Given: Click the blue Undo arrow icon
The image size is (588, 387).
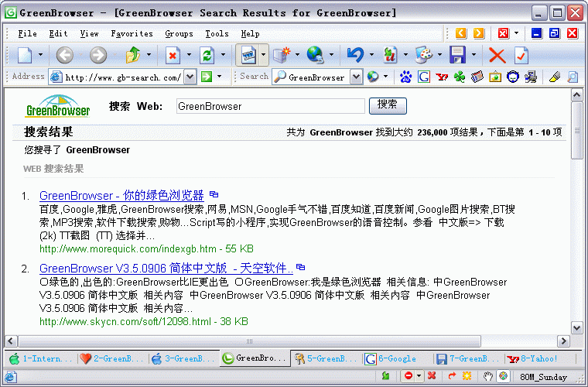Looking at the screenshot, I should tap(355, 56).
